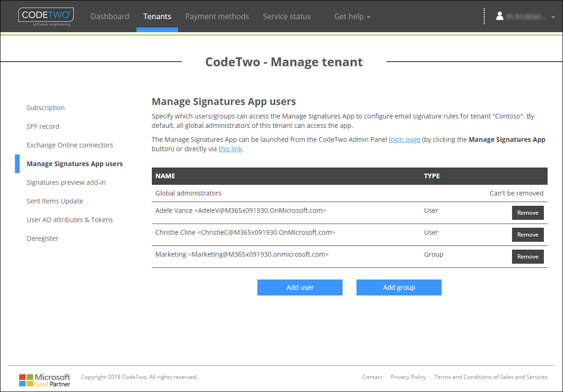The image size is (563, 392).
Task: Go to the Dashboard tab
Action: pyautogui.click(x=110, y=16)
